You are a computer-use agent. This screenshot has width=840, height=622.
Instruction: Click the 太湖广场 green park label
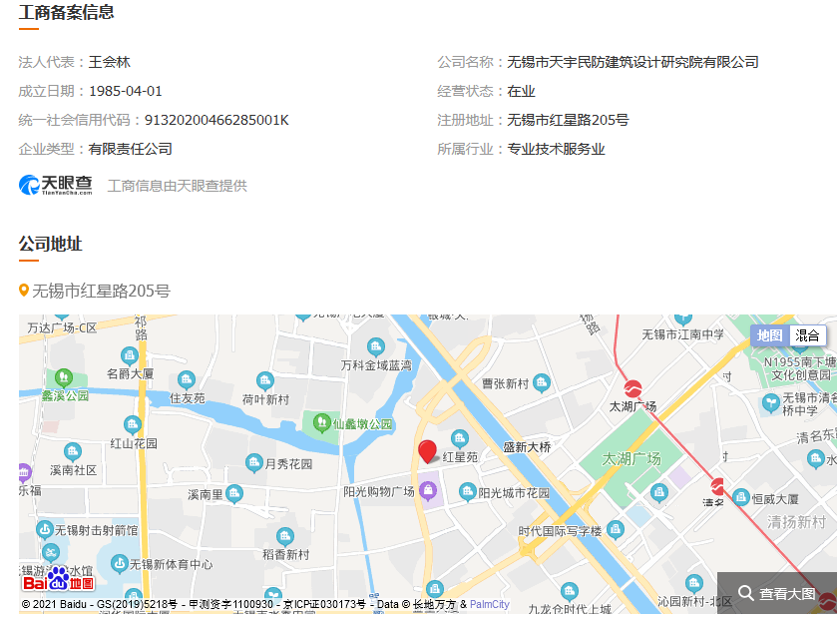click(x=631, y=459)
